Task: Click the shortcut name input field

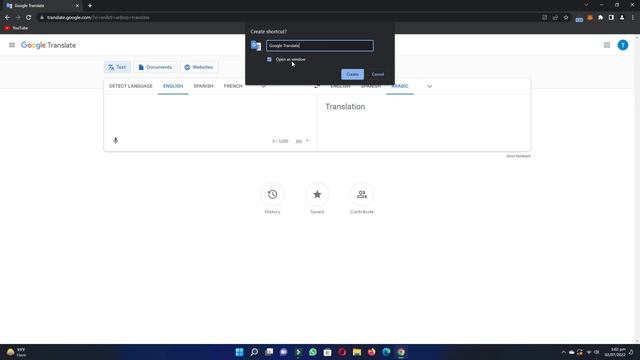Action: (x=320, y=46)
